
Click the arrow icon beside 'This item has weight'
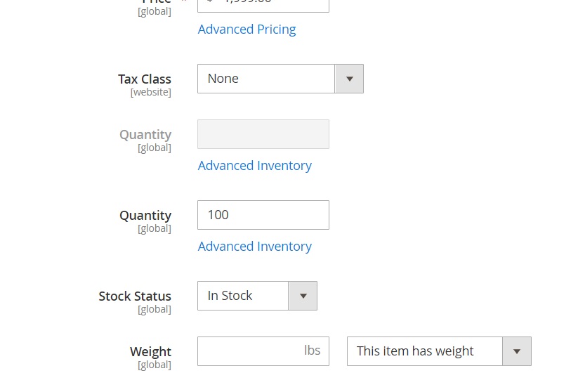pyautogui.click(x=517, y=351)
